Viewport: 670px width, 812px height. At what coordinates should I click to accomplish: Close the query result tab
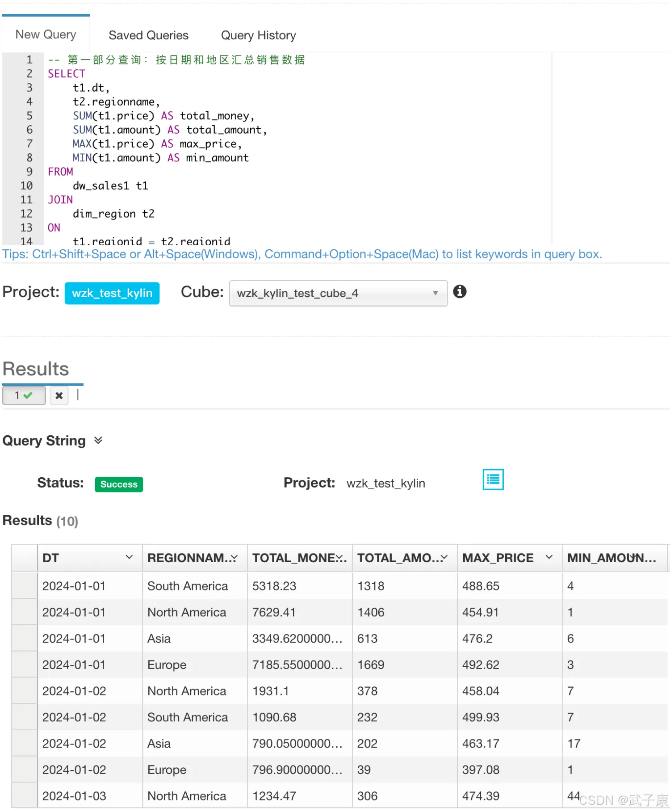(x=59, y=395)
